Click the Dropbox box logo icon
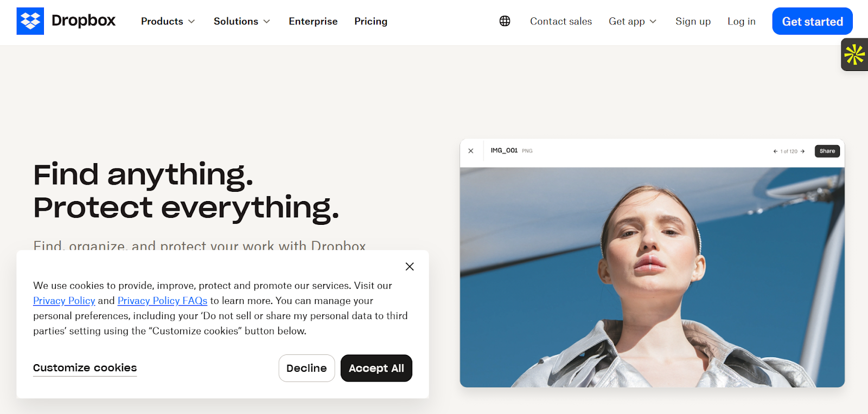Image resolution: width=868 pixels, height=414 pixels. pos(30,21)
